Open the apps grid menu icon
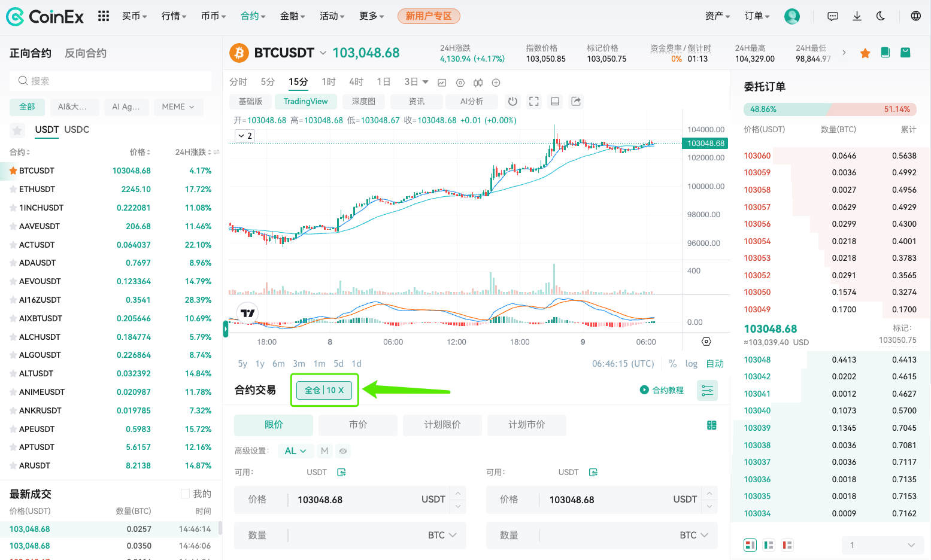931x560 pixels. point(104,16)
